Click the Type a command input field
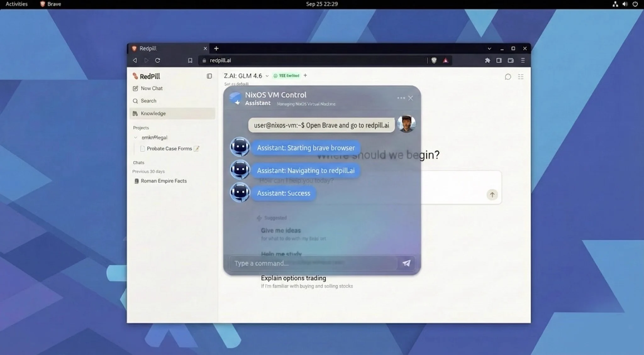The height and width of the screenshot is (355, 644). [x=313, y=263]
